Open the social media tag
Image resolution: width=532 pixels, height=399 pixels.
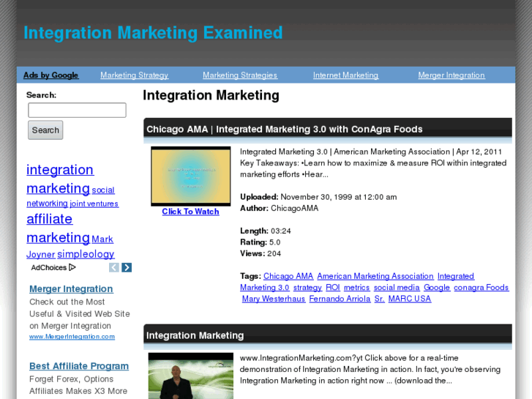point(397,288)
